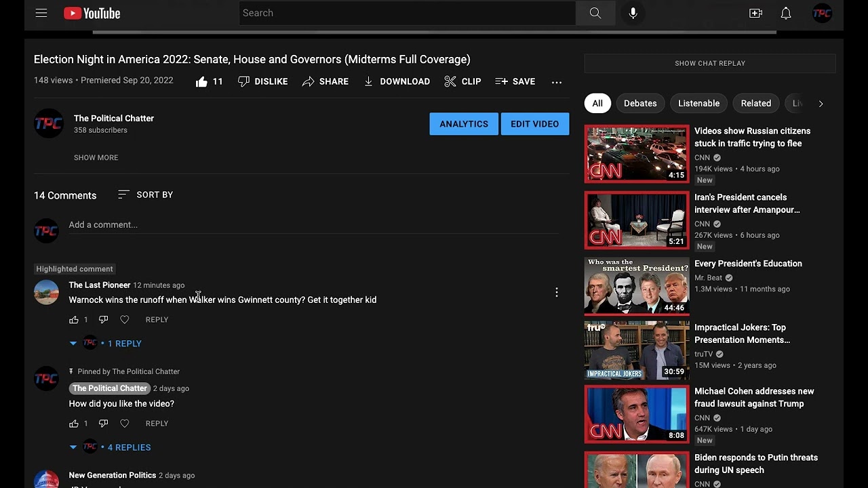Reply to the pinned comment
Image resolution: width=868 pixels, height=488 pixels.
click(157, 424)
